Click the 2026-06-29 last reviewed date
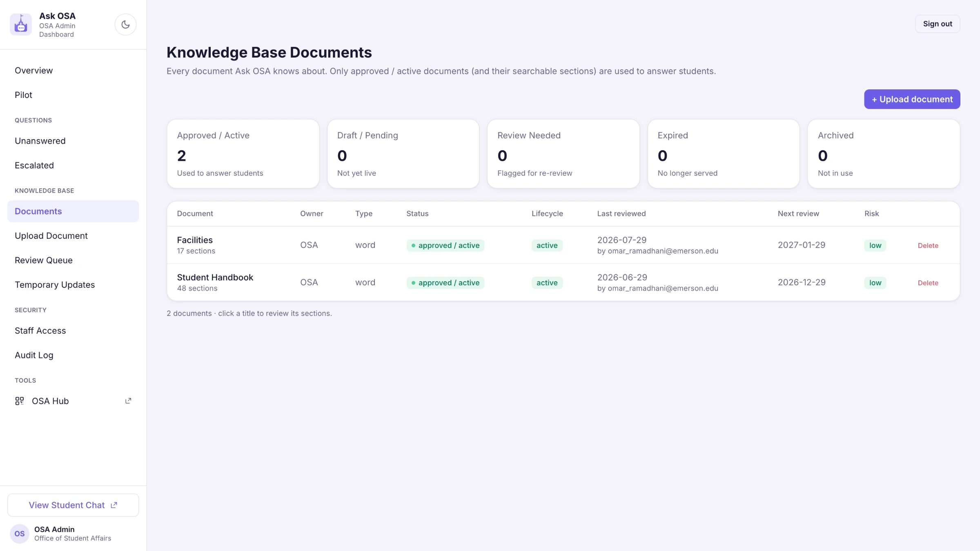980x551 pixels. tap(622, 278)
